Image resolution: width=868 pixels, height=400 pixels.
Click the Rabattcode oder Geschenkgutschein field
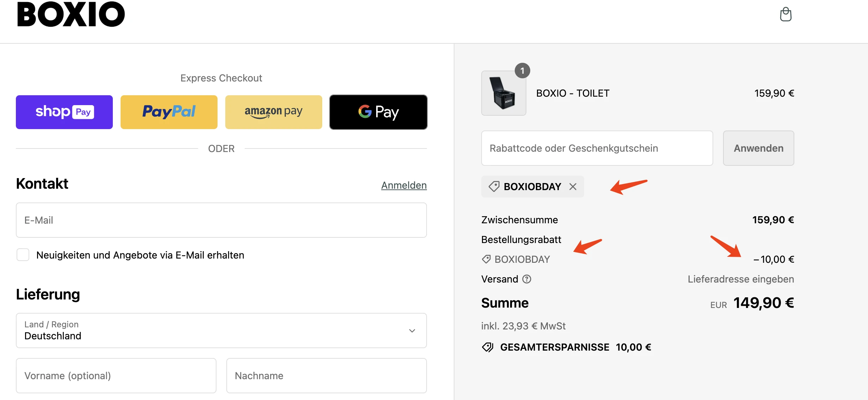[x=597, y=148]
